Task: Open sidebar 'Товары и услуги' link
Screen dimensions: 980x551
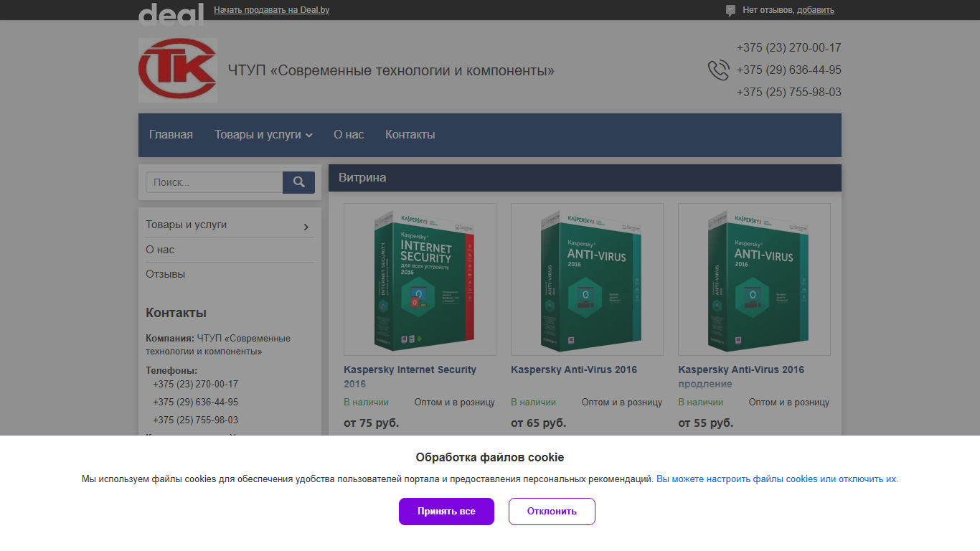Action: pyautogui.click(x=187, y=225)
